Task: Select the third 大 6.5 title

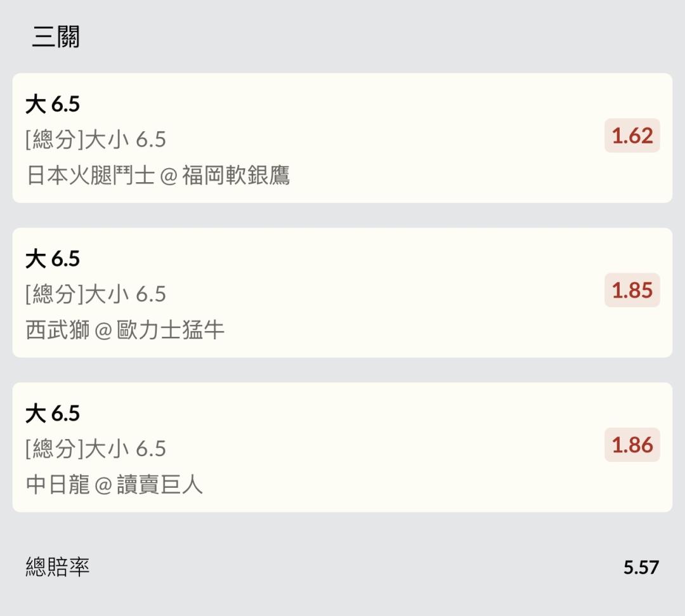Action: click(x=53, y=413)
